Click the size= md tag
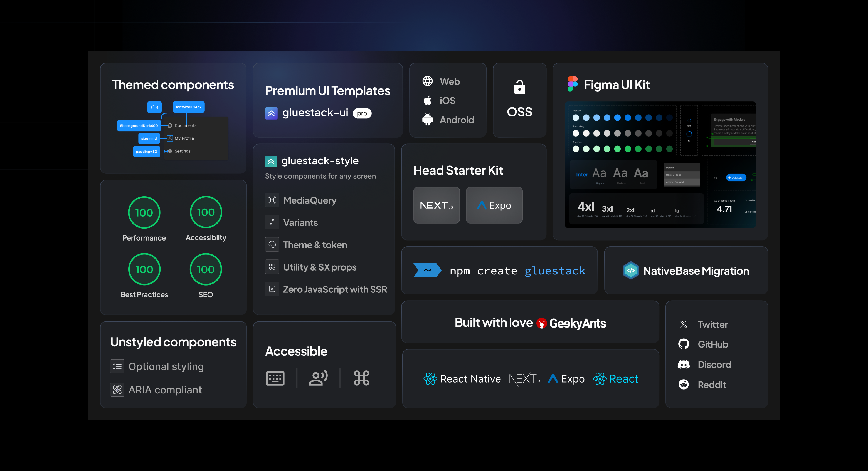868x471 pixels. click(x=149, y=138)
